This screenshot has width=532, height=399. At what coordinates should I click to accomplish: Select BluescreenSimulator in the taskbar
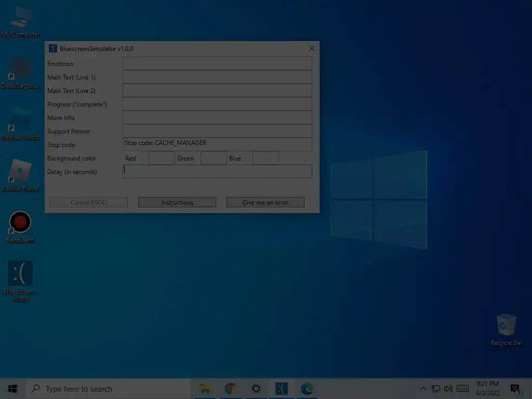point(281,389)
